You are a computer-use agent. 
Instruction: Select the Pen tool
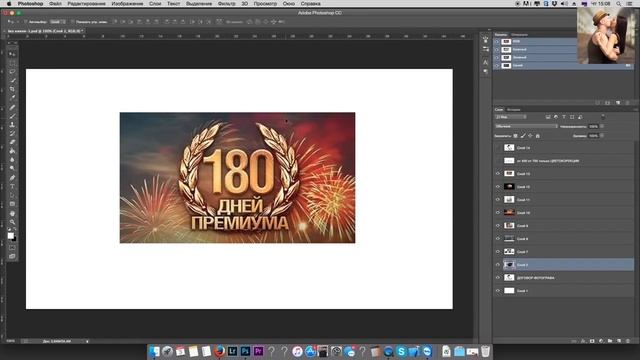click(12, 178)
